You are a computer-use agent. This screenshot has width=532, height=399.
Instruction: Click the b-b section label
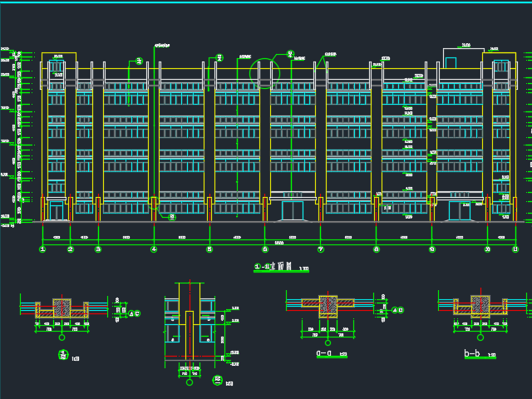point(472,353)
